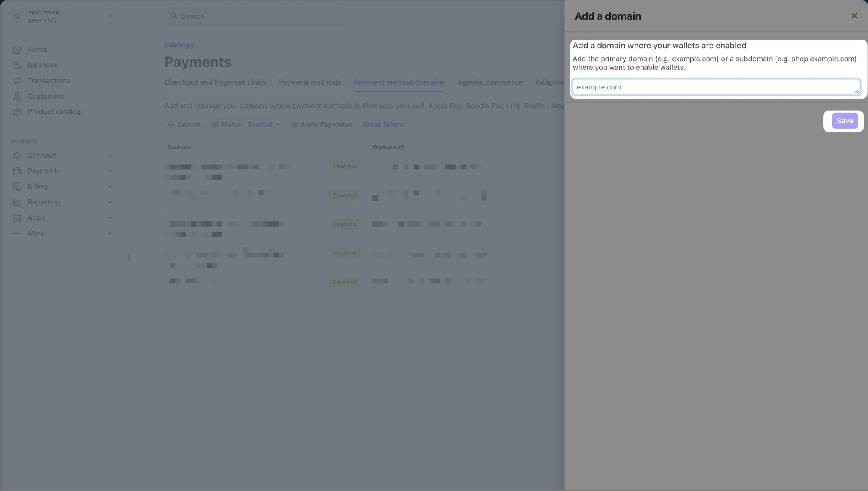Click the Transactions arrows icon

(x=17, y=81)
